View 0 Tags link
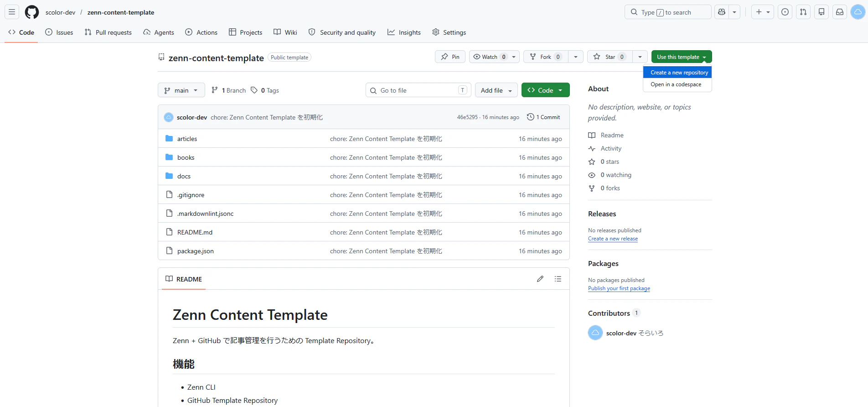Image resolution: width=868 pixels, height=407 pixels. pyautogui.click(x=265, y=90)
